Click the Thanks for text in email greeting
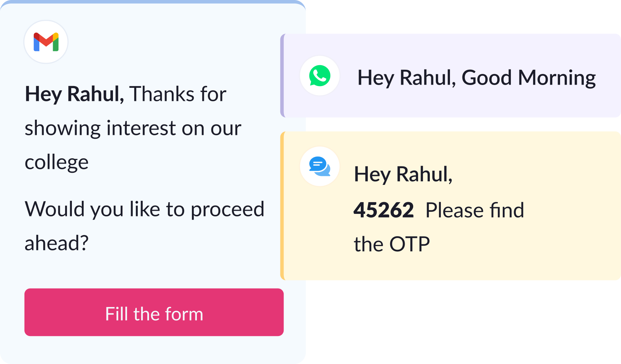Screen dimensions: 621x364 (x=178, y=94)
